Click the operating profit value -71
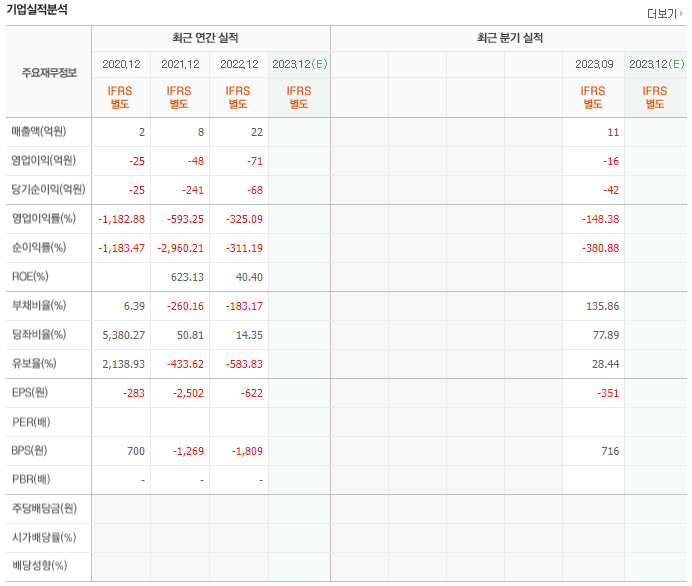 coord(255,162)
